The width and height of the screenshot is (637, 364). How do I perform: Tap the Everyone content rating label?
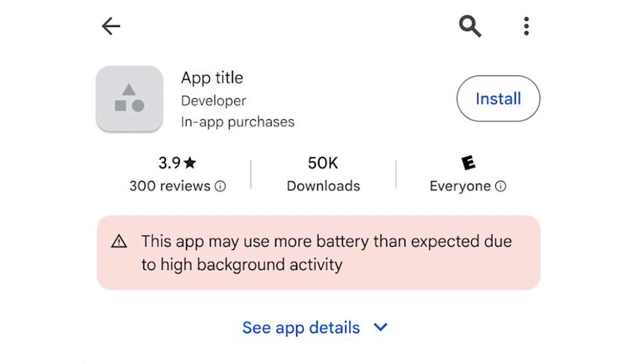tap(460, 186)
